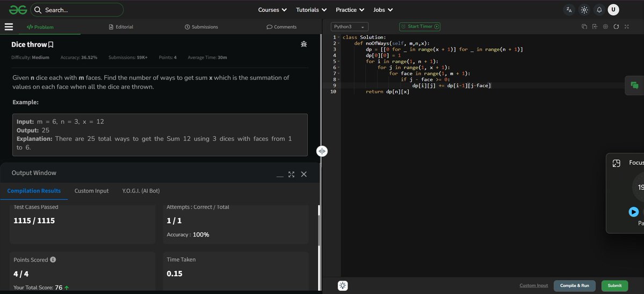Click the panel splitter handle
The image size is (644, 294).
(322, 151)
